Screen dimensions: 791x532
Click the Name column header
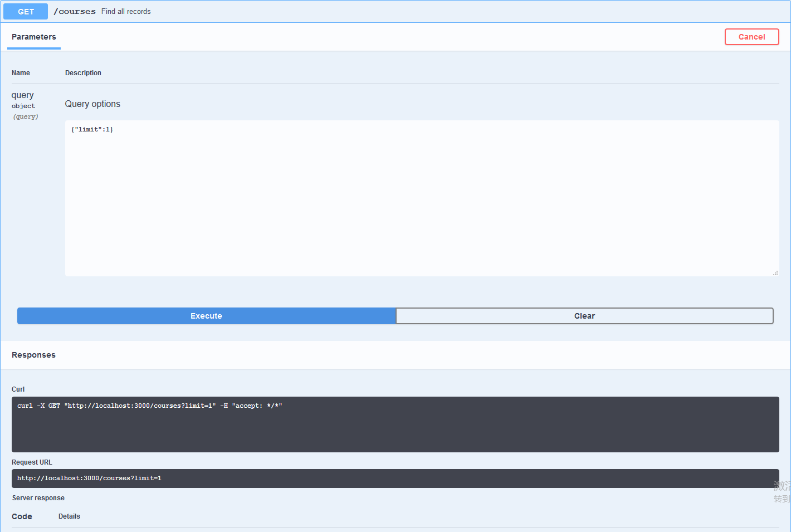click(21, 73)
